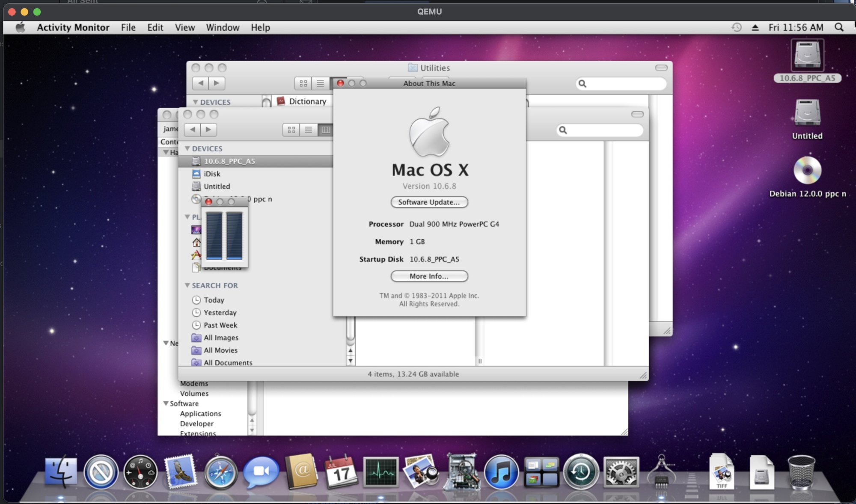
Task: Click the More Info button
Action: pos(429,276)
